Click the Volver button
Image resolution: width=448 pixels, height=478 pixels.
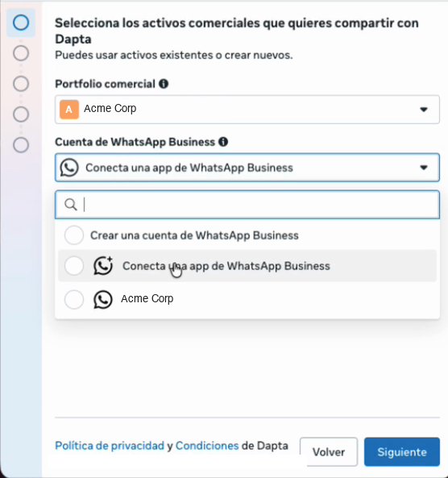(x=329, y=451)
